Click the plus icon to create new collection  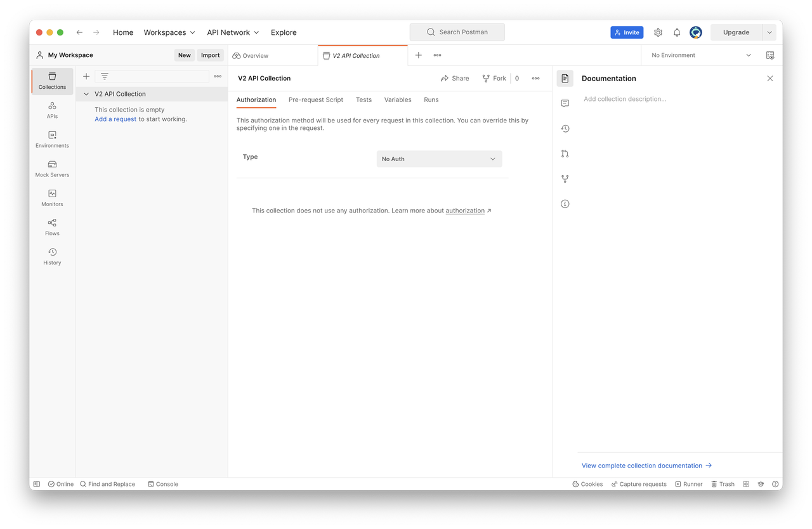pyautogui.click(x=86, y=76)
